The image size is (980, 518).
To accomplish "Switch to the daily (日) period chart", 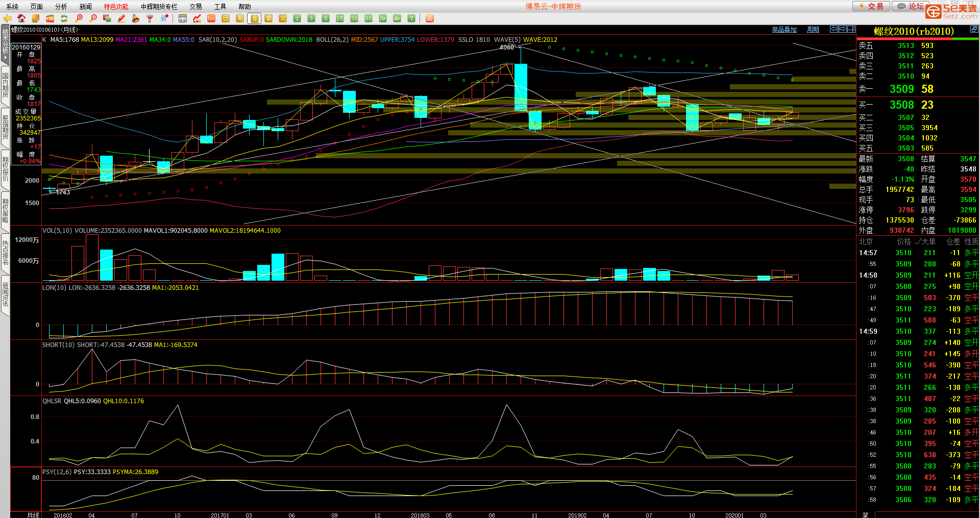I will (x=226, y=18).
